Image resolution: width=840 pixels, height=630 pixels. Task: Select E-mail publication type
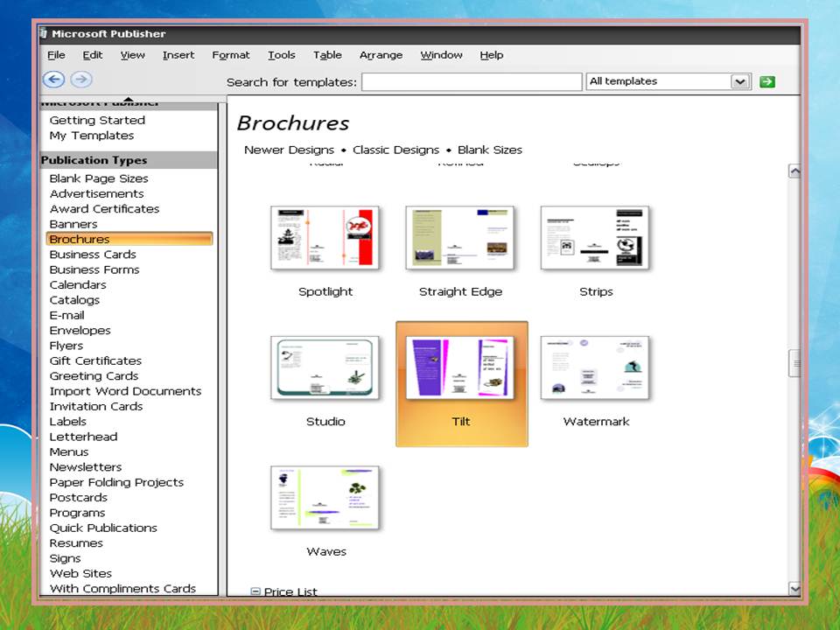click(x=67, y=316)
